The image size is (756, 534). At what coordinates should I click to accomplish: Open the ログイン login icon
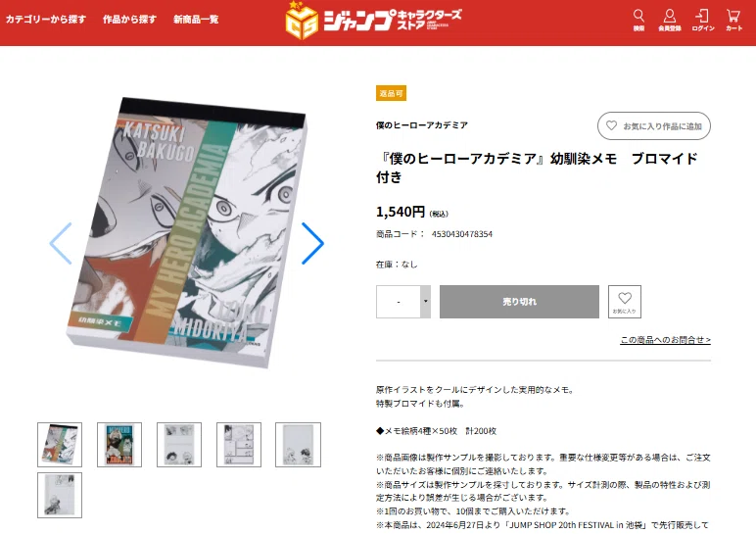click(703, 21)
